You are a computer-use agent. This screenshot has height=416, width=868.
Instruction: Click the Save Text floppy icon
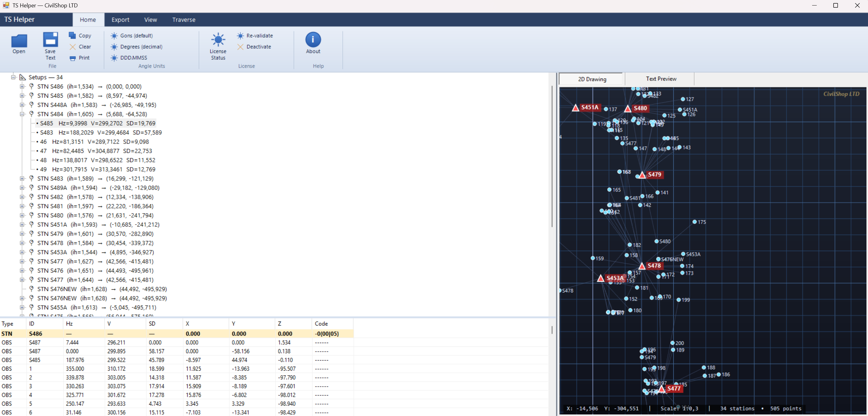coord(50,40)
